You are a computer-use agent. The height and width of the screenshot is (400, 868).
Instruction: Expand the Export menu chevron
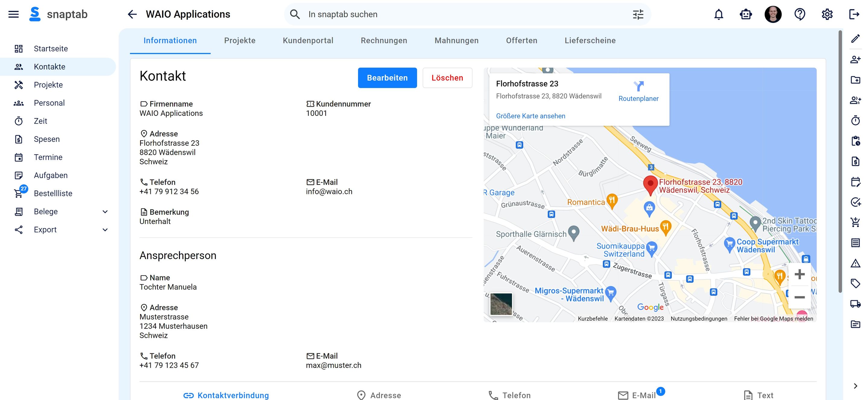[105, 230]
